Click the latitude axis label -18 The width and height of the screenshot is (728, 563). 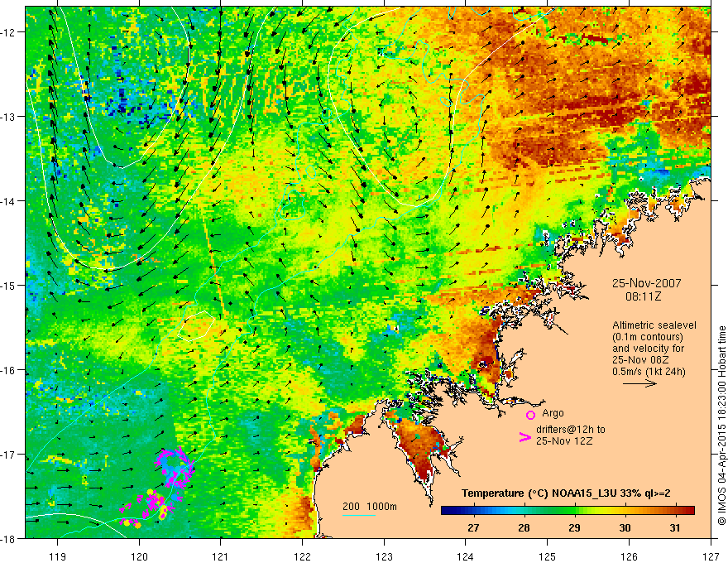tap(9, 538)
